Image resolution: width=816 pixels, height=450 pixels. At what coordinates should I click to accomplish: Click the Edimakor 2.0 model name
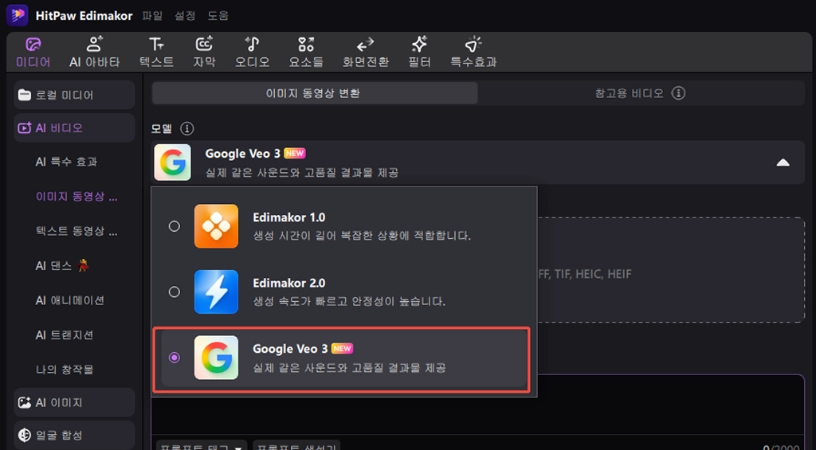pos(289,283)
